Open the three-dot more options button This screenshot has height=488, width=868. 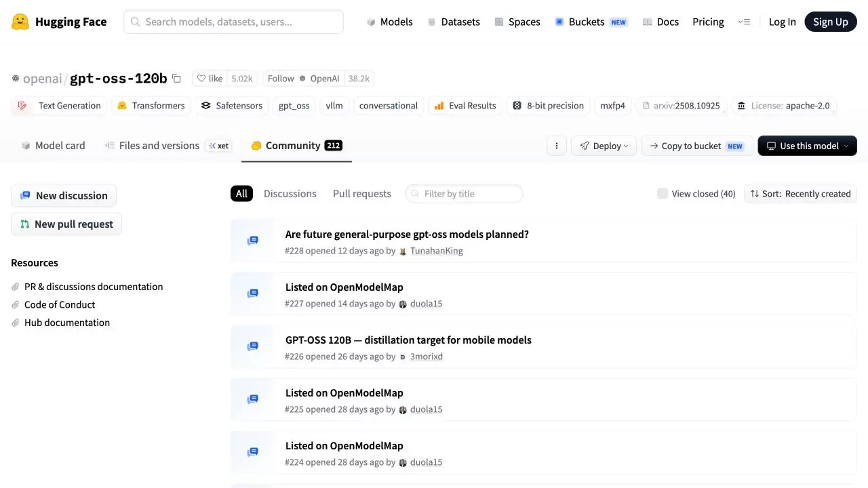(x=557, y=146)
